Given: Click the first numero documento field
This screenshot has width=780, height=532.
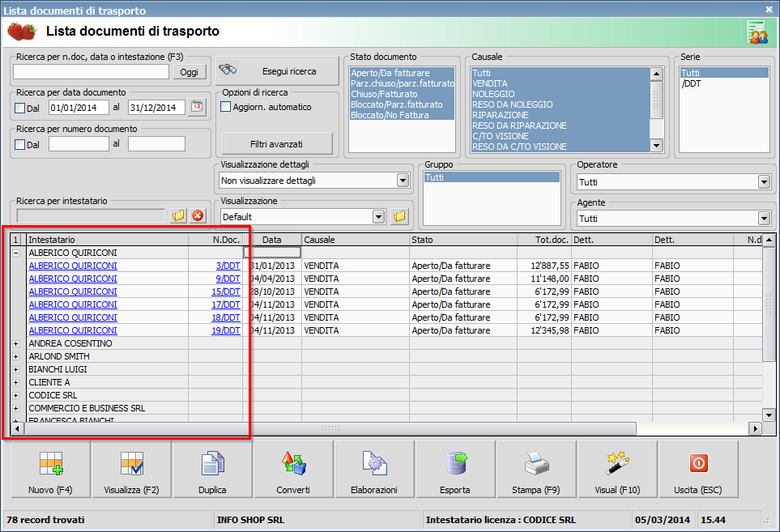Looking at the screenshot, I should coord(79,144).
